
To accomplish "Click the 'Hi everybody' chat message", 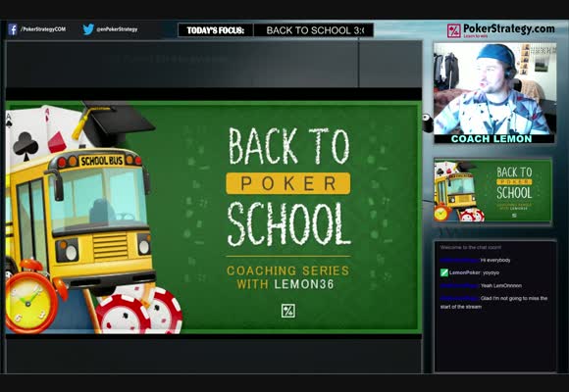I will point(476,260).
